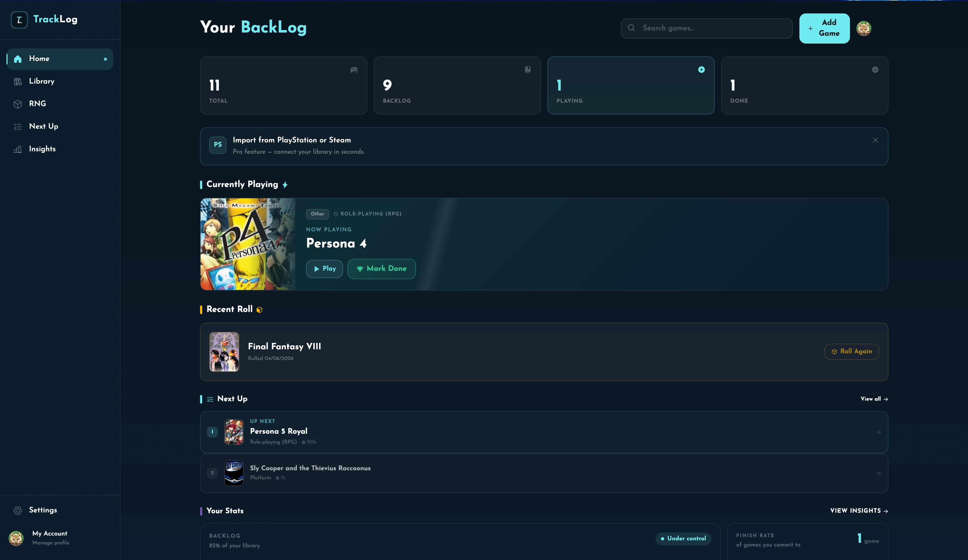
Task: Click the dice icon beside Recent Roll
Action: tap(259, 310)
